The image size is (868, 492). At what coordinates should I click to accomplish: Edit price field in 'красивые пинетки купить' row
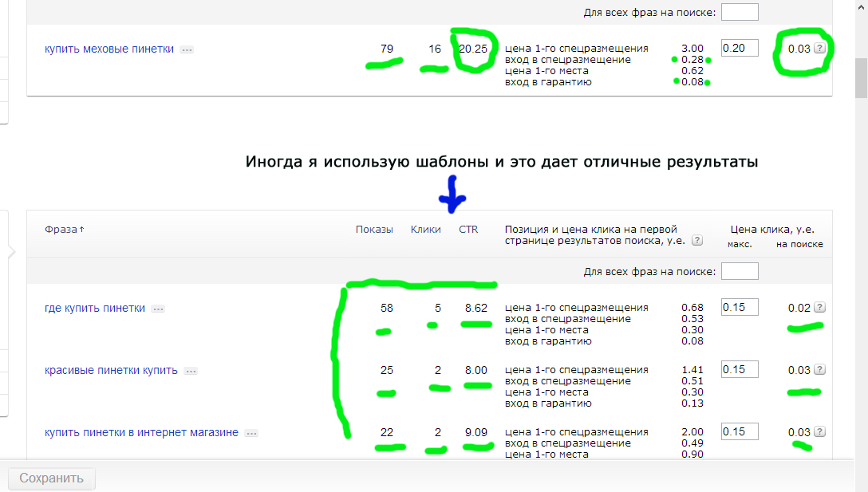coord(740,369)
